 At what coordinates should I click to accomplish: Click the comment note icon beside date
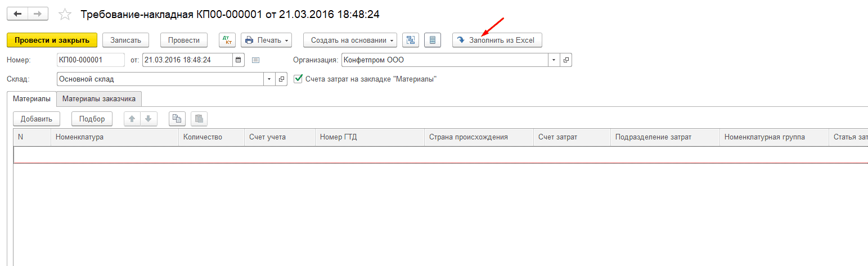click(x=255, y=60)
